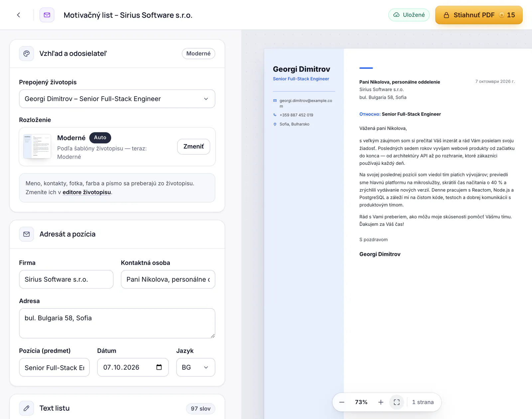Click the email icon in the letter sidebar
Image resolution: width=532 pixels, height=419 pixels.
click(x=275, y=101)
